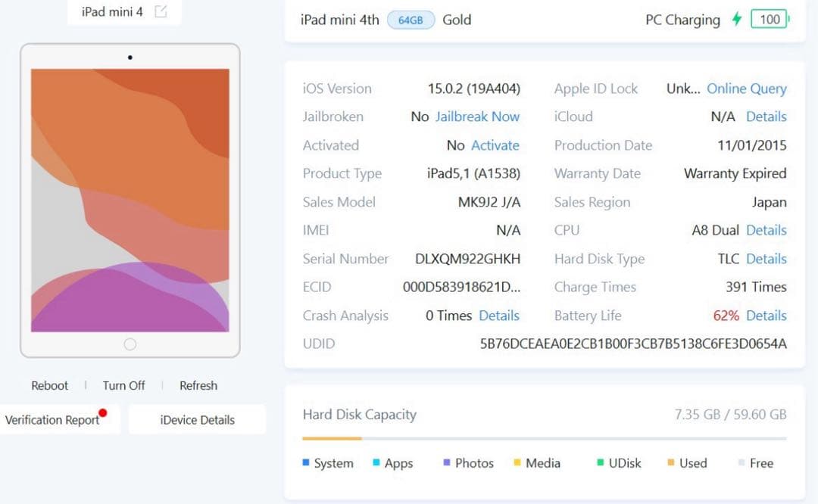Screen dimensions: 818x504
Task: Rename device using the pencil edit icon
Action: tap(161, 11)
